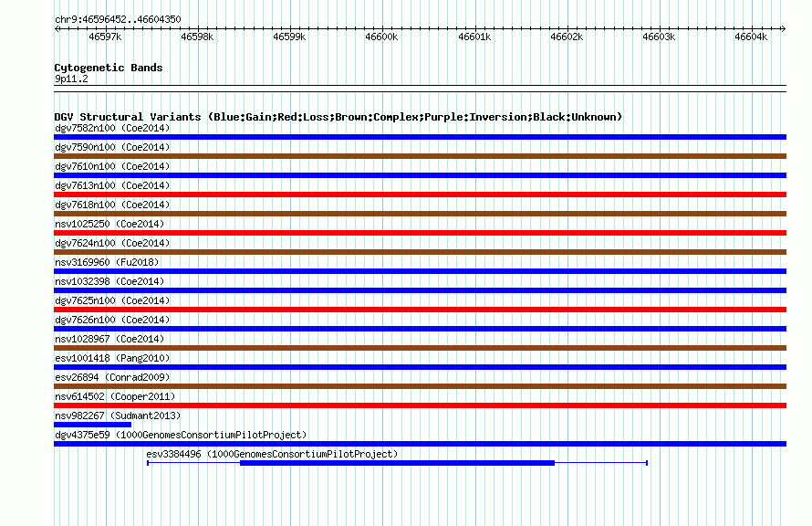Image resolution: width=812 pixels, height=526 pixels.
Task: Open the nsv1025250 (Coe2014) label
Action: 109,224
